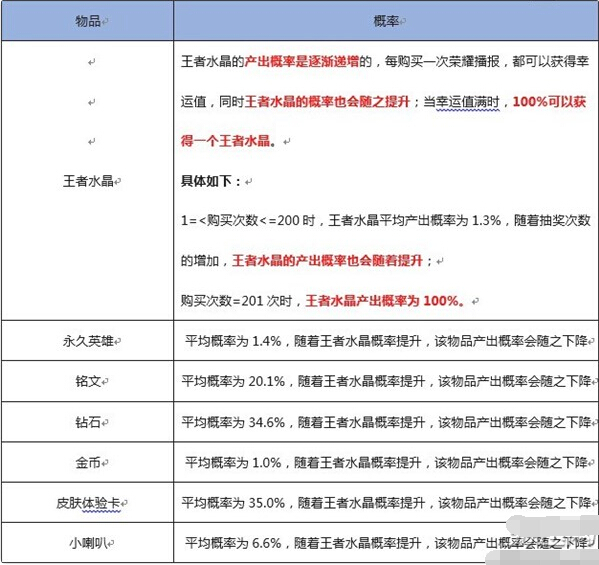Click the 平均概率为 1.0% probability cell
This screenshot has width=599, height=565.
(x=386, y=462)
